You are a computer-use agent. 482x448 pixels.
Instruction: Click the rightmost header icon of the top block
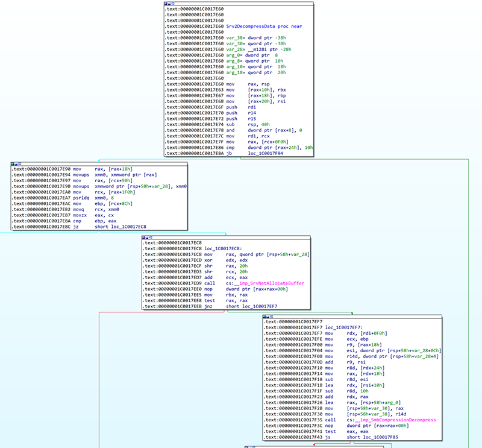(x=173, y=4)
